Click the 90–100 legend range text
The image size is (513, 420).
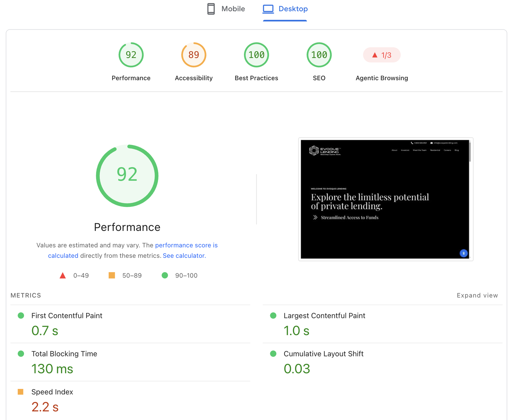186,275
